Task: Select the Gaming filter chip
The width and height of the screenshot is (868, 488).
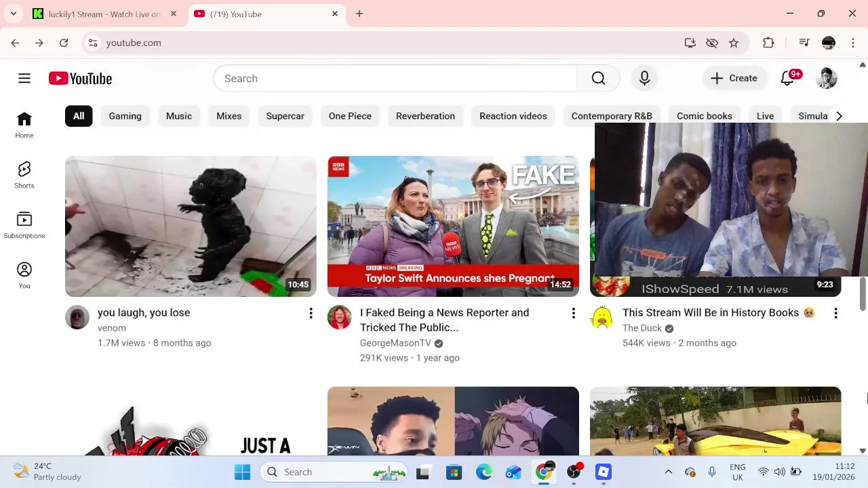Action: click(x=125, y=116)
